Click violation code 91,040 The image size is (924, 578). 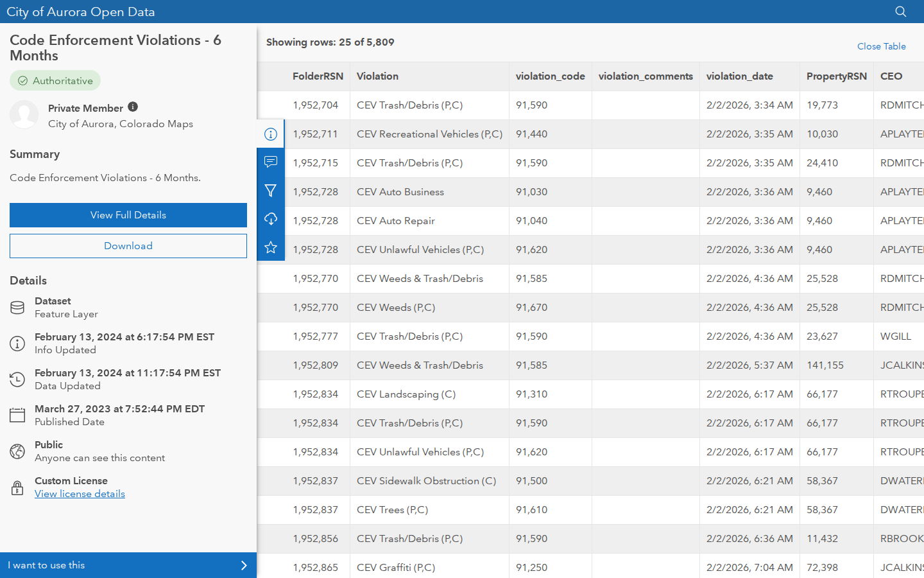pos(531,221)
